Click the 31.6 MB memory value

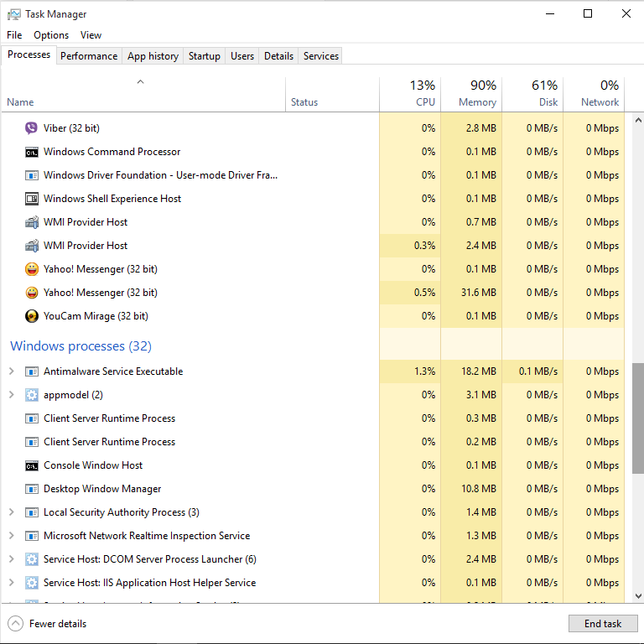(479, 293)
